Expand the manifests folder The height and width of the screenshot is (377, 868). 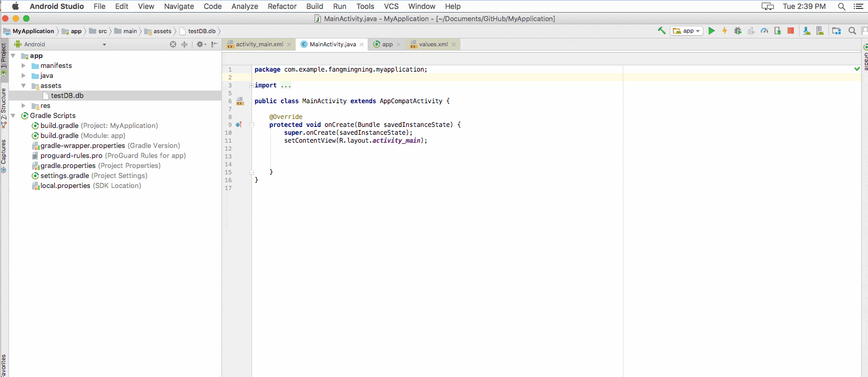click(x=24, y=66)
